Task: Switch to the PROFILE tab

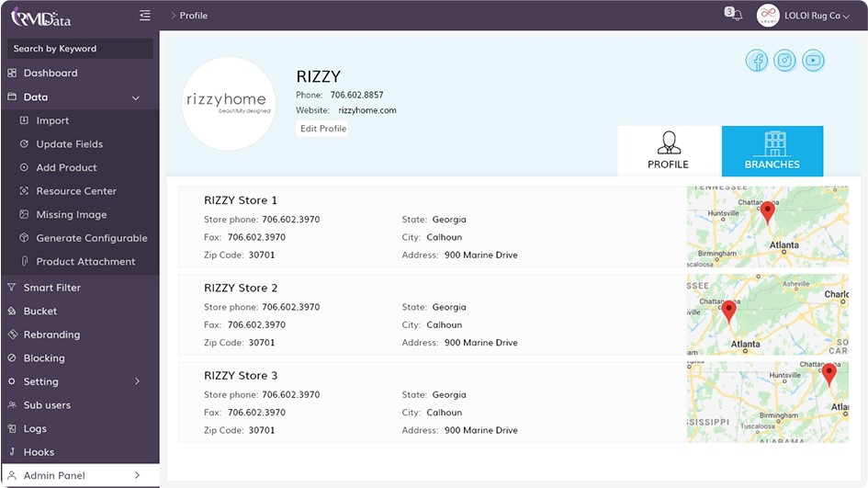Action: (668, 151)
